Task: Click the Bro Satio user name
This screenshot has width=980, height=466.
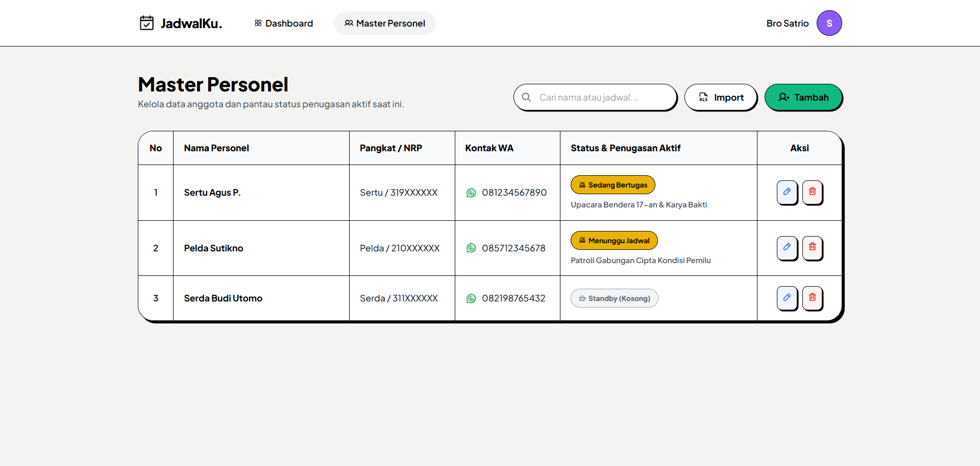Action: coord(788,24)
